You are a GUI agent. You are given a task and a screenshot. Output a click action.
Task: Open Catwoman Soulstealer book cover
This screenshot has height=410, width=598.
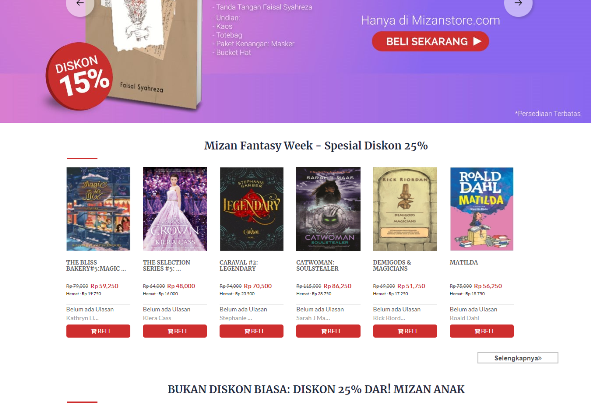click(x=328, y=209)
